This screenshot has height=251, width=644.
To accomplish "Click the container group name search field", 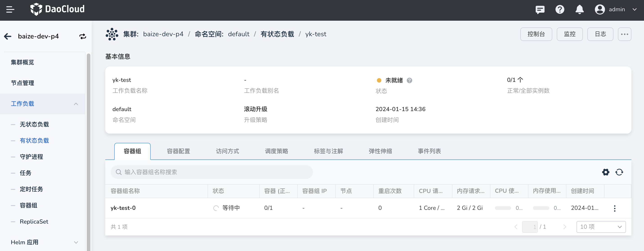I will coord(212,172).
